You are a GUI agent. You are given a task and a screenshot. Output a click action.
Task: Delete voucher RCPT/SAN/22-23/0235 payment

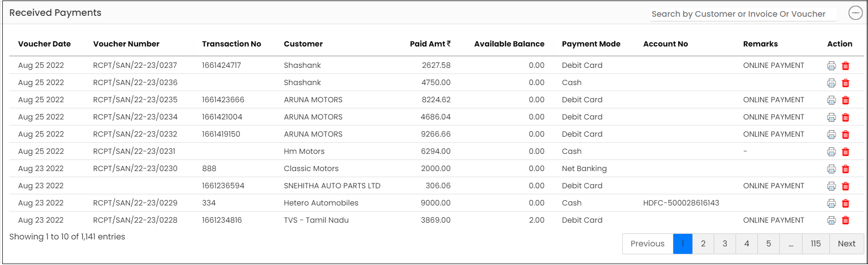pos(846,100)
